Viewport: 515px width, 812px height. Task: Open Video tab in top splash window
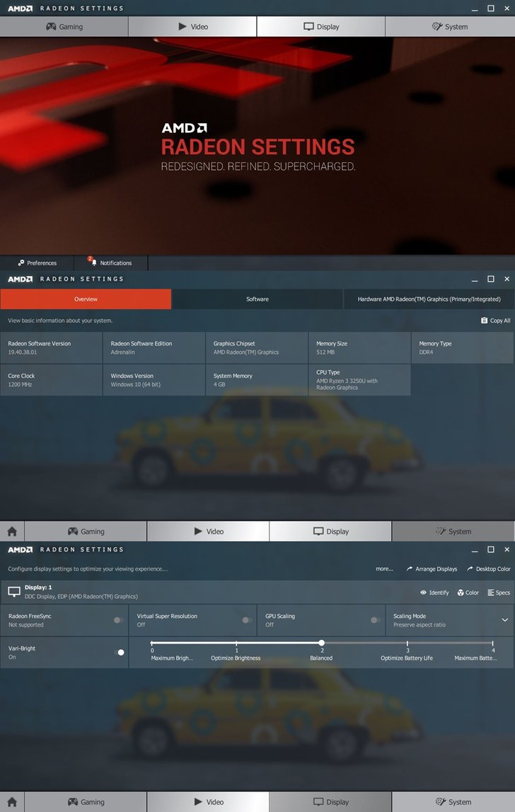[192, 26]
